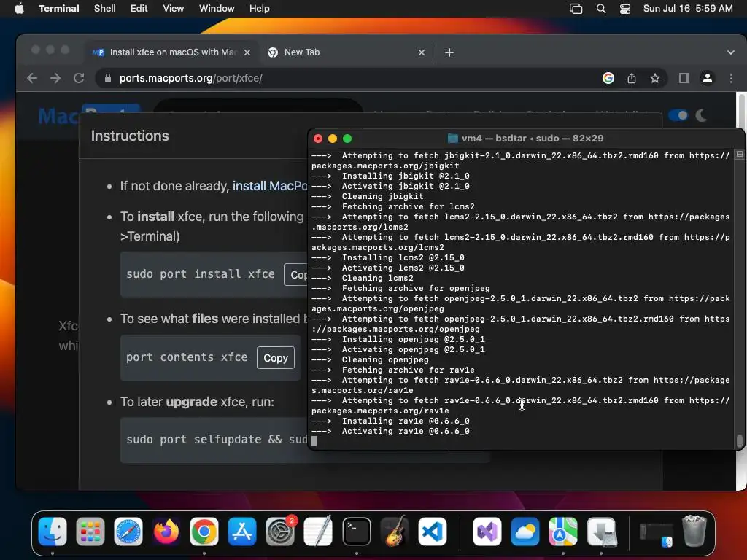This screenshot has height=560, width=747.
Task: Copy the port contents xfce command
Action: click(x=276, y=357)
